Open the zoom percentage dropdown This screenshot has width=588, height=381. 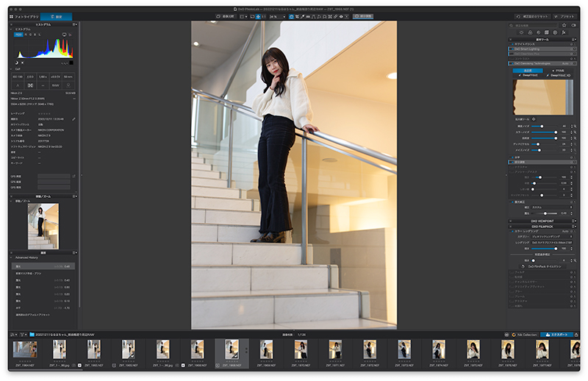pyautogui.click(x=278, y=16)
